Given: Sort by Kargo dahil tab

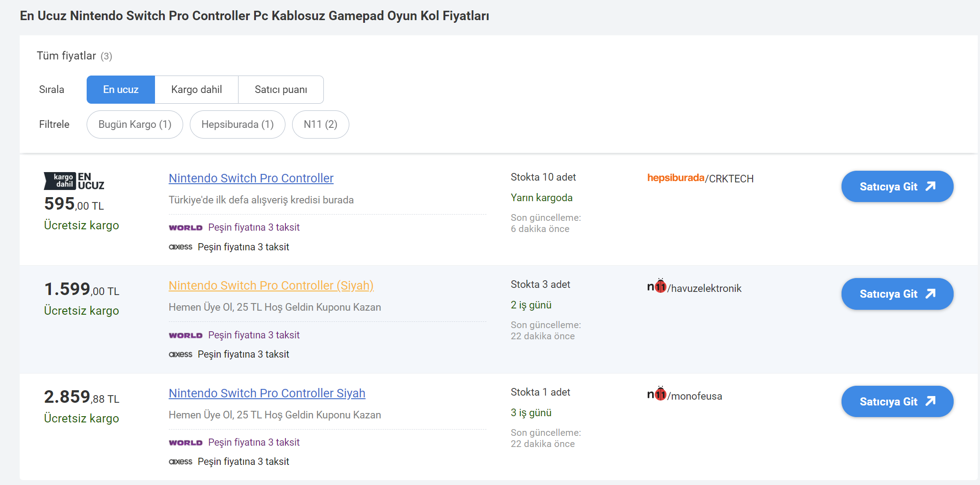Looking at the screenshot, I should click(x=197, y=89).
